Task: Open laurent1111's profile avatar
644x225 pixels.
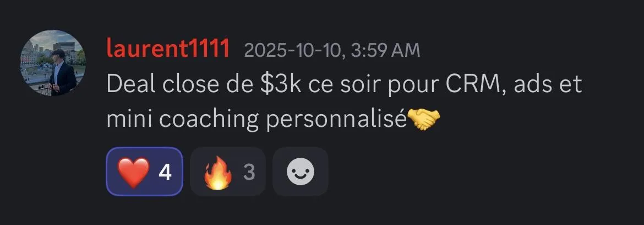Action: pyautogui.click(x=53, y=62)
